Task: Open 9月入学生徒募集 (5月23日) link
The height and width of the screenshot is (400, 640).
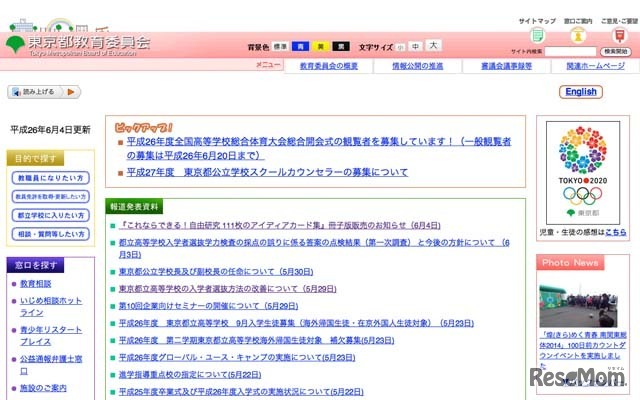Action: click(x=296, y=323)
